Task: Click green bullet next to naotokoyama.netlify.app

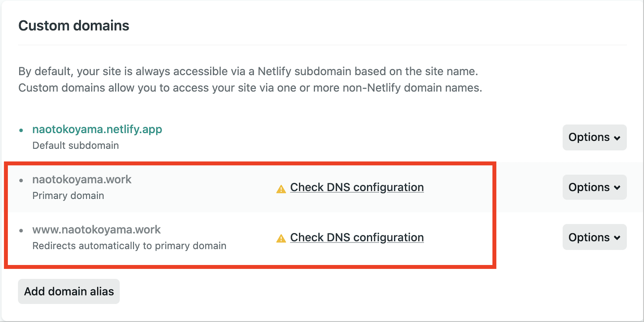Action: [x=21, y=130]
